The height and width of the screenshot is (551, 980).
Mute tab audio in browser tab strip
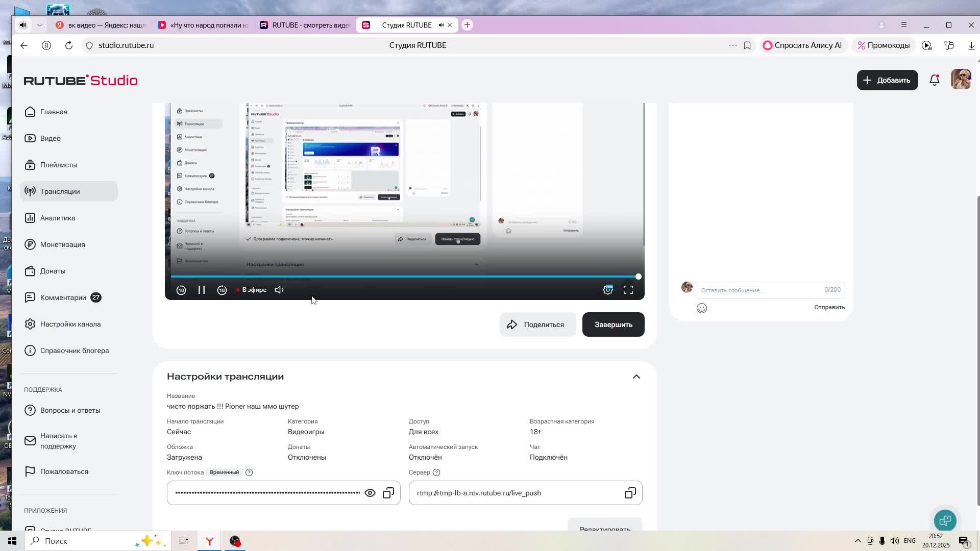pyautogui.click(x=442, y=25)
